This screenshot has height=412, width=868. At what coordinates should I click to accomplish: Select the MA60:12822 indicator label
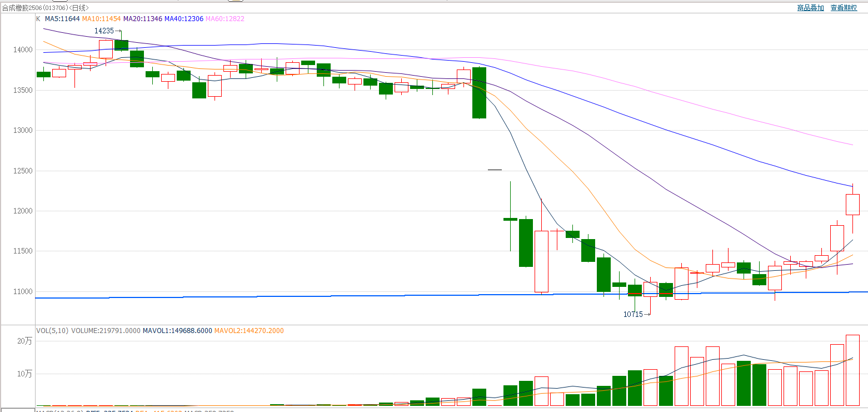pyautogui.click(x=225, y=19)
